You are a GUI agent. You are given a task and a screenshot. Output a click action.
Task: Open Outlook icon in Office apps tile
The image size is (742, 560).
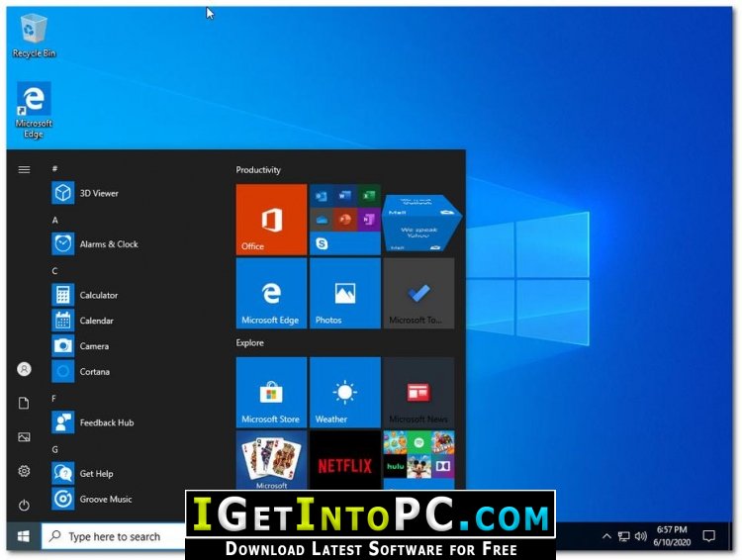(x=322, y=196)
